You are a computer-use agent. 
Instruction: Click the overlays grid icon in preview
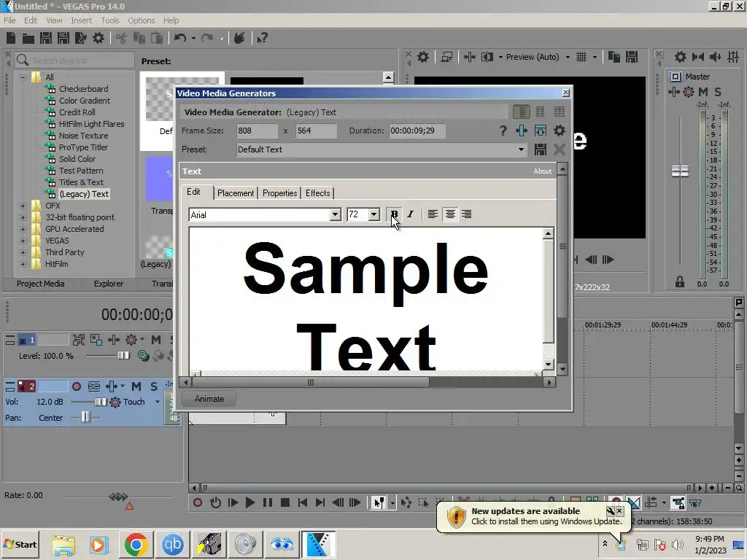581,57
